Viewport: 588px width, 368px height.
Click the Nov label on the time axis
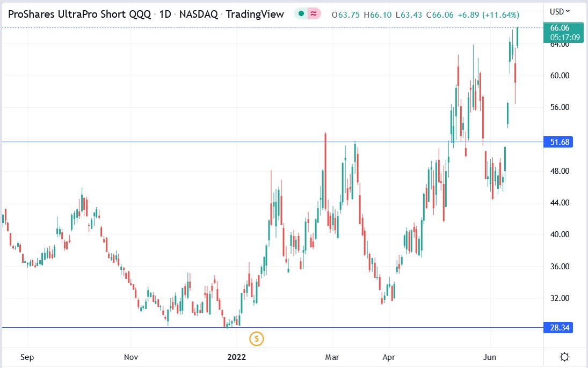point(131,357)
